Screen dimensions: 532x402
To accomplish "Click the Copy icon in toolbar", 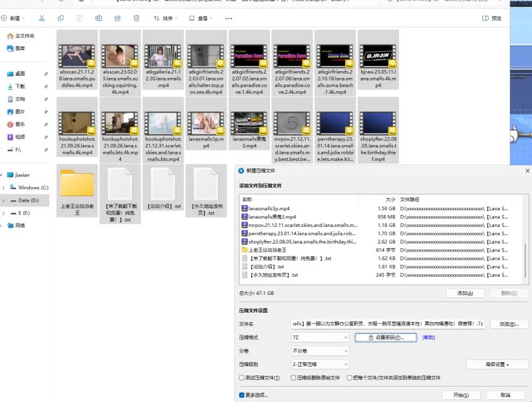I will [61, 19].
